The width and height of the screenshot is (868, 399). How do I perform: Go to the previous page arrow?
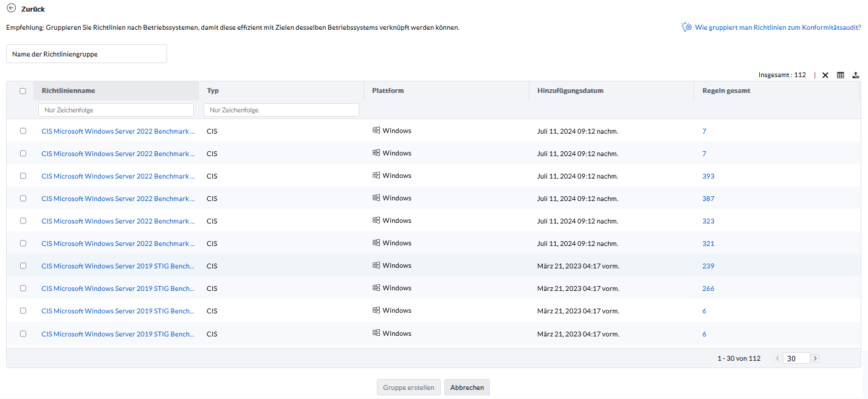(777, 358)
